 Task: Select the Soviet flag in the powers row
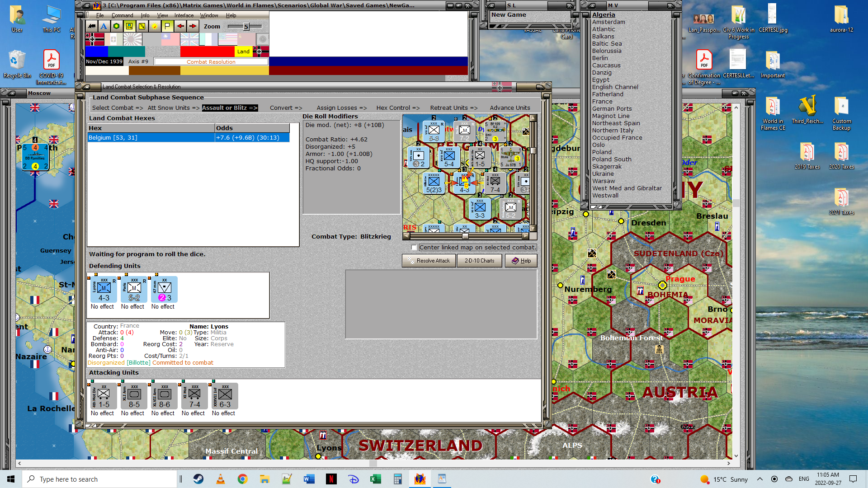click(x=246, y=39)
